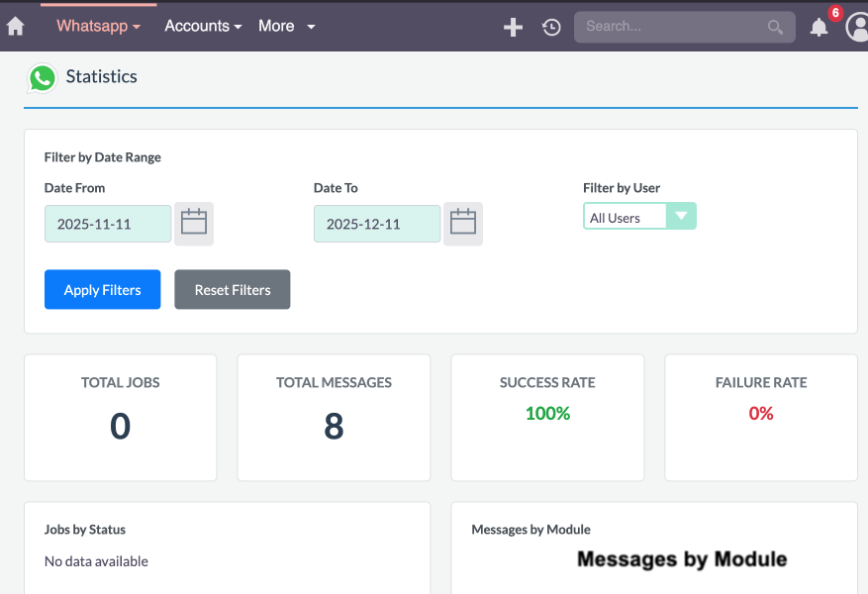This screenshot has height=594, width=868.
Task: Click the home icon in the navigation bar
Action: pos(15,26)
